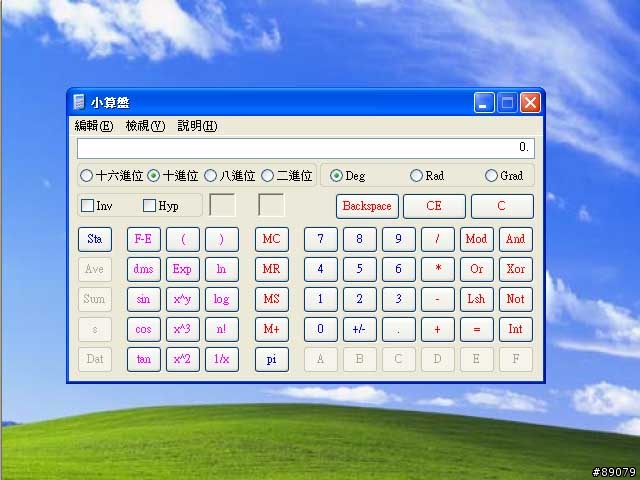The width and height of the screenshot is (640, 480).
Task: Click the equals (=) button
Action: click(x=477, y=329)
